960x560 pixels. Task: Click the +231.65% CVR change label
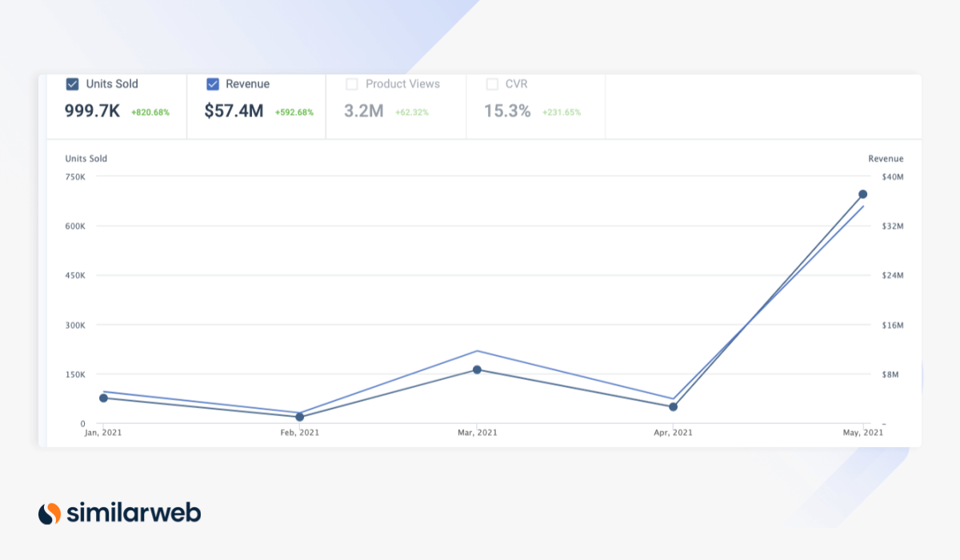coord(562,112)
